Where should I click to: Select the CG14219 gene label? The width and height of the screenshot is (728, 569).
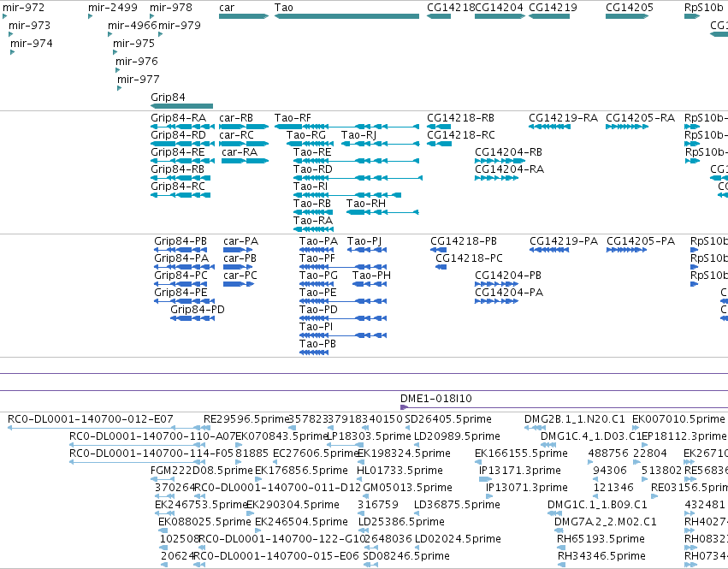click(553, 8)
